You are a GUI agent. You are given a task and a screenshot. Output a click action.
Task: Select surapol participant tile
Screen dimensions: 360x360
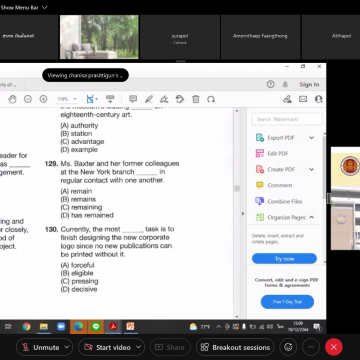(x=180, y=37)
